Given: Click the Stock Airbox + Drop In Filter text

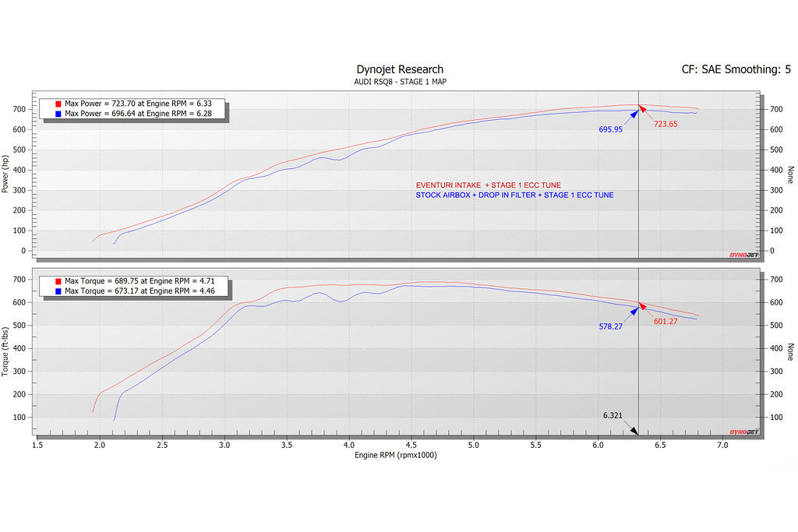Looking at the screenshot, I should tap(514, 195).
